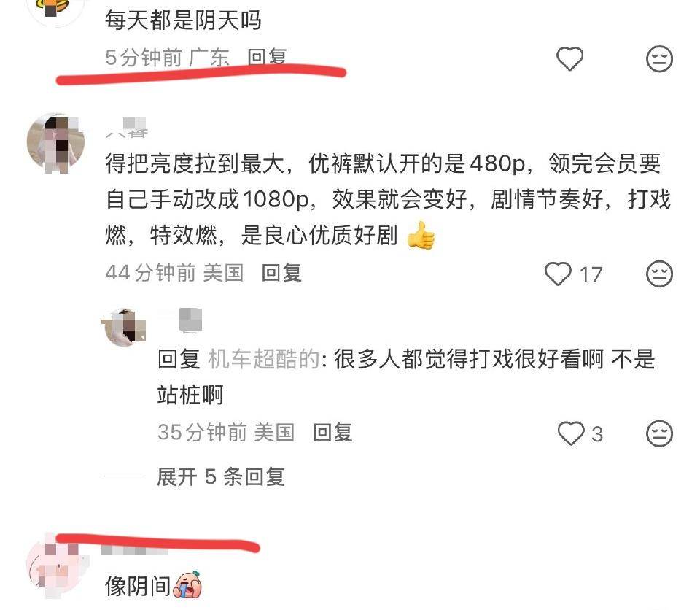Dislike the 站桩啊 reply
The width and height of the screenshot is (700, 610).
point(659,433)
